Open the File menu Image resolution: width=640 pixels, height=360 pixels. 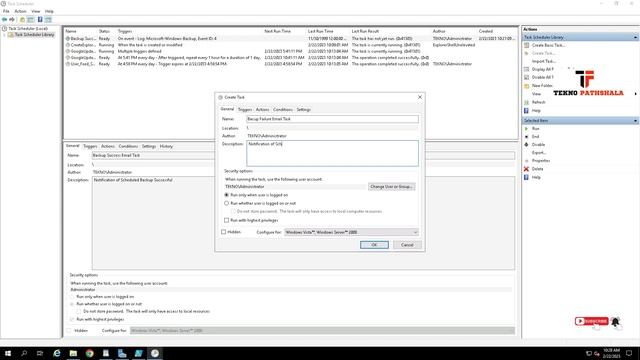6,11
